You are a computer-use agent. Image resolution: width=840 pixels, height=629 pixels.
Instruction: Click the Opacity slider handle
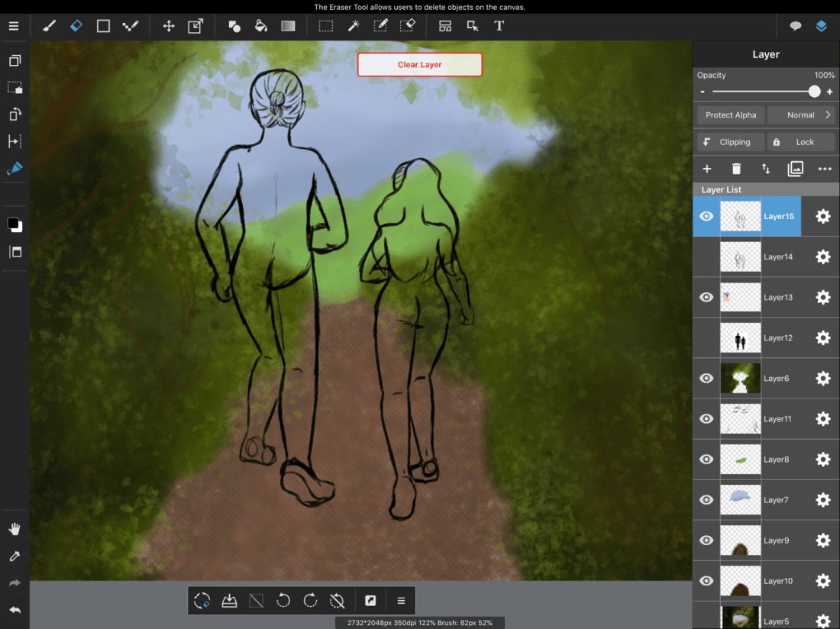814,92
